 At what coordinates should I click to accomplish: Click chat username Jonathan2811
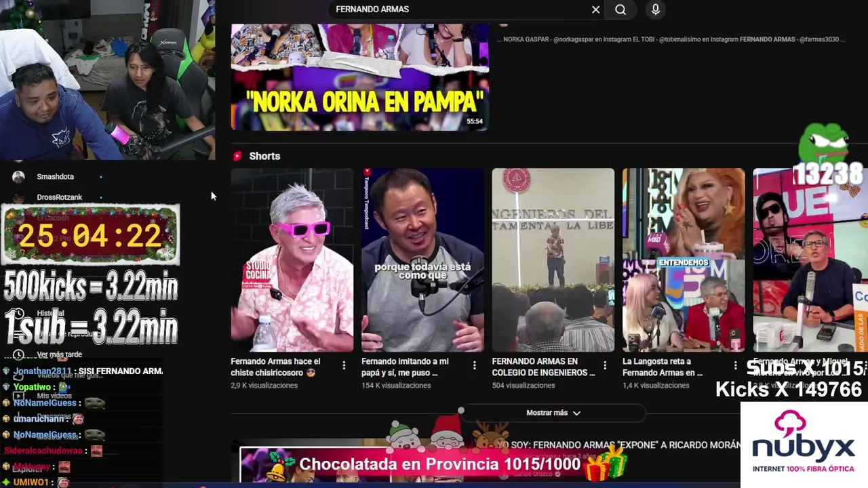42,371
